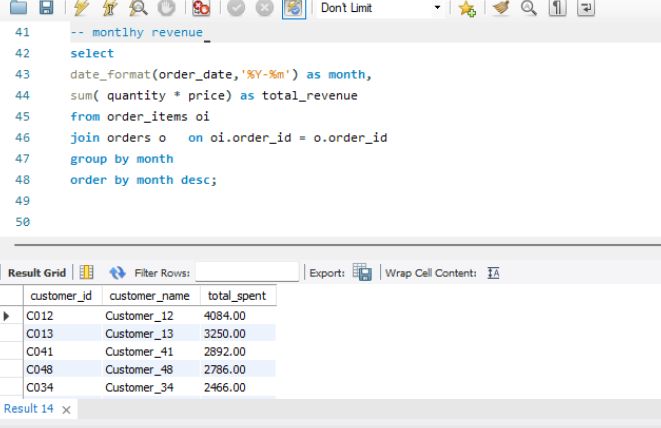Click line number 49 gutter

22,201
